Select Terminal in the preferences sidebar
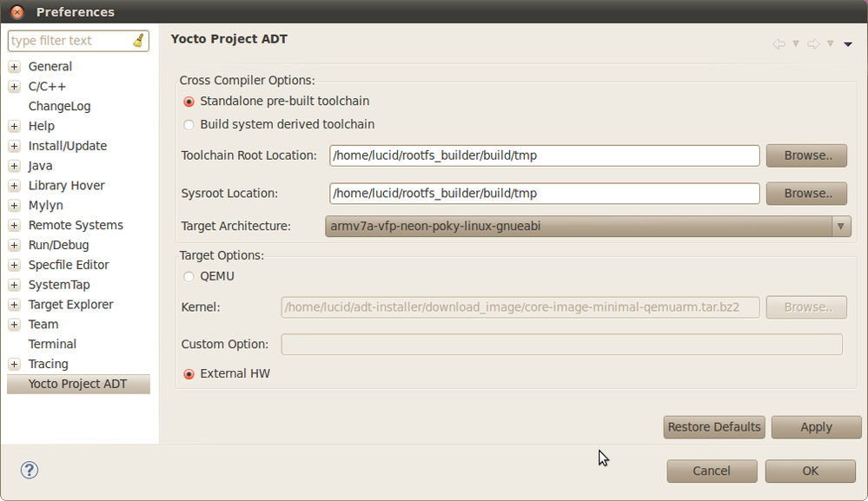The width and height of the screenshot is (868, 501). point(52,344)
